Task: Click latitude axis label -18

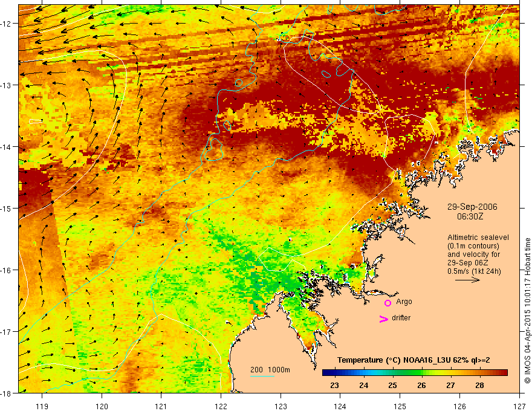Action: click(x=7, y=393)
